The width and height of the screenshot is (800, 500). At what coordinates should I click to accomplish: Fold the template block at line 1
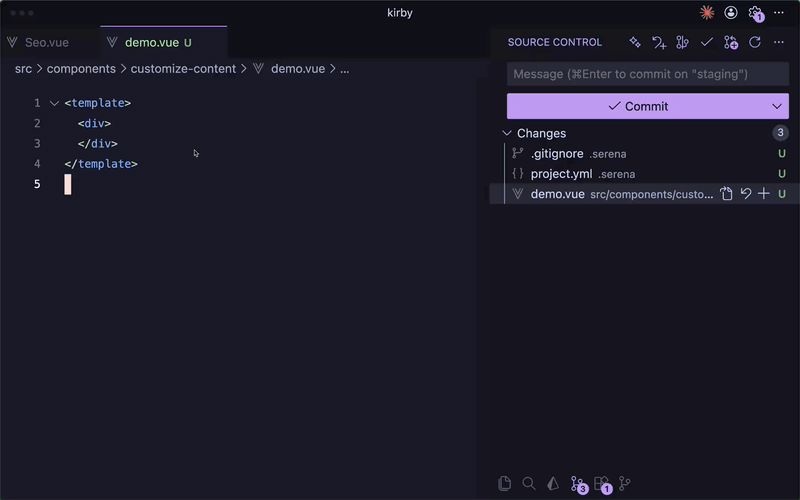point(55,103)
